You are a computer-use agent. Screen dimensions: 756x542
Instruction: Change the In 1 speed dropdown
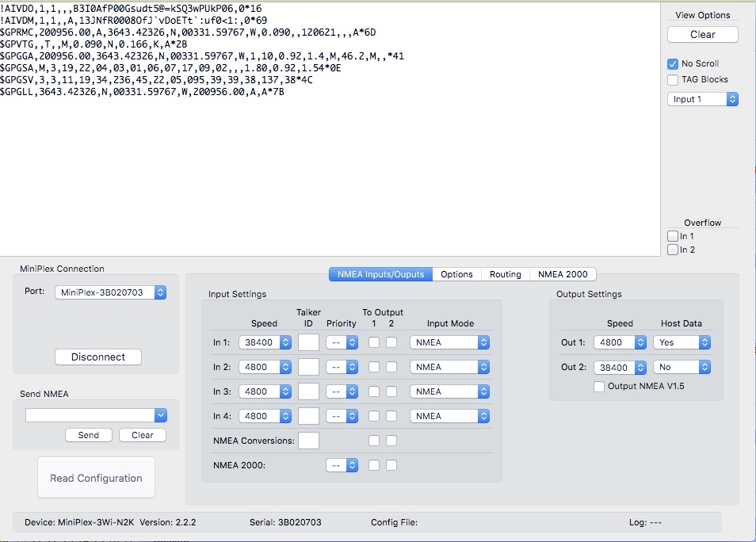click(265, 342)
